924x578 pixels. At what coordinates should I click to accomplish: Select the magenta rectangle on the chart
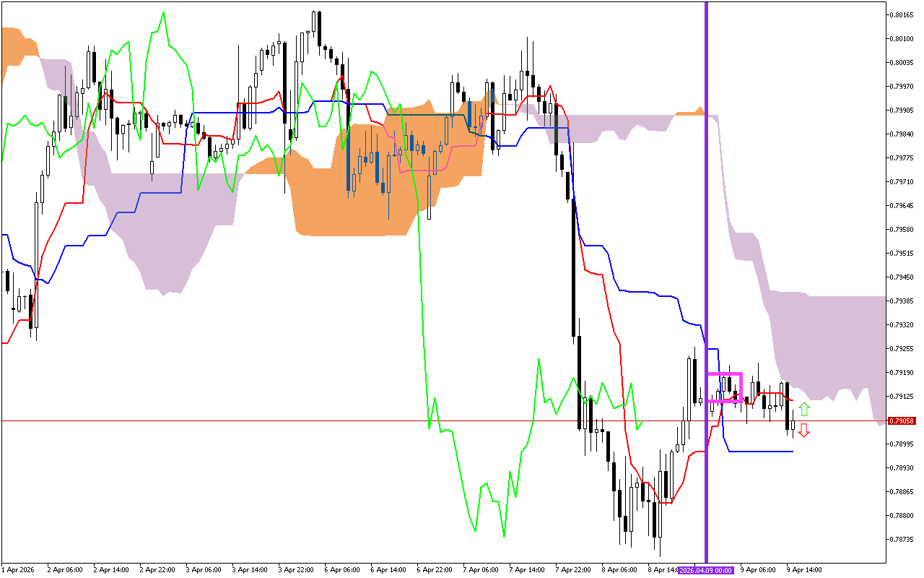(725, 374)
